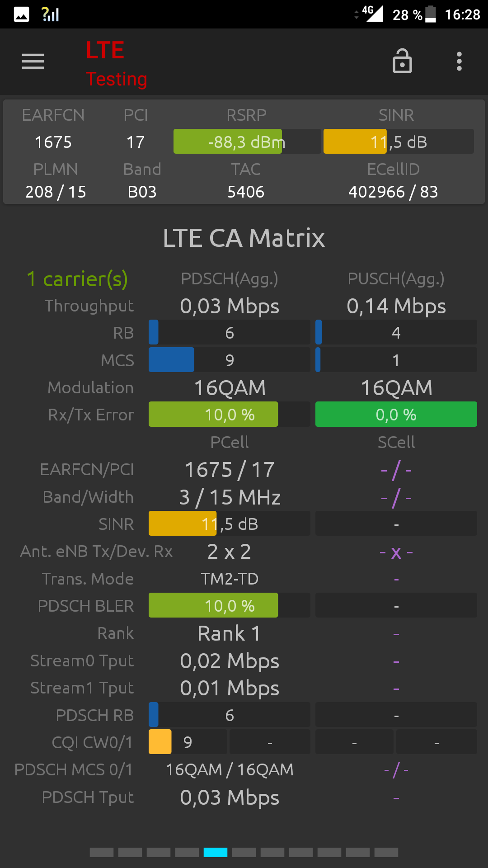Tap the '1 carrier(s)' label
Viewport: 488px width, 868px height.
[77, 279]
